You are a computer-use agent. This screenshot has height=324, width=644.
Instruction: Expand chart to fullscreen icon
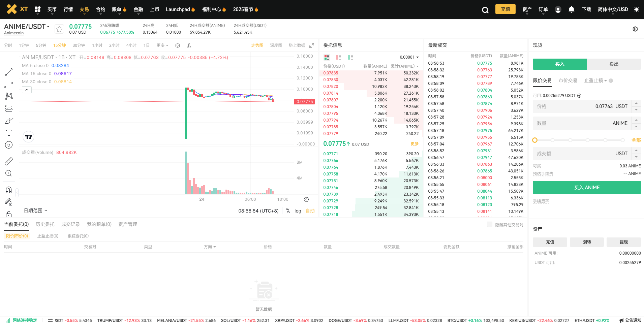tap(312, 45)
